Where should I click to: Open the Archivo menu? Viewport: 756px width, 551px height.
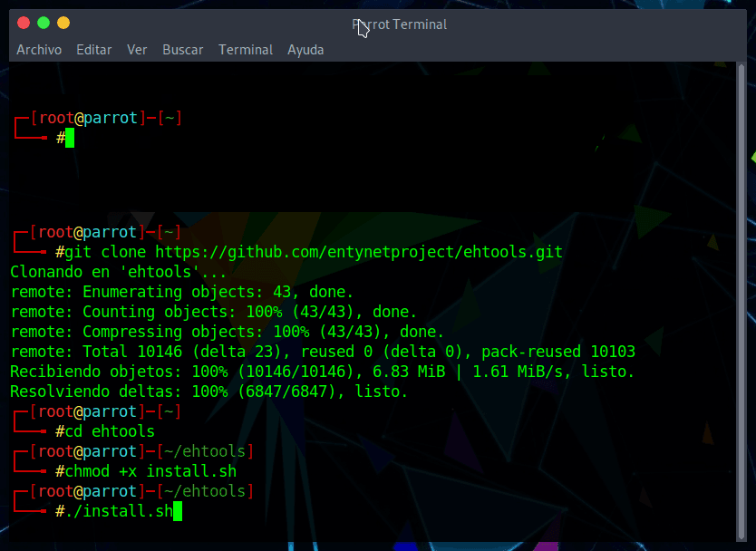tap(39, 50)
